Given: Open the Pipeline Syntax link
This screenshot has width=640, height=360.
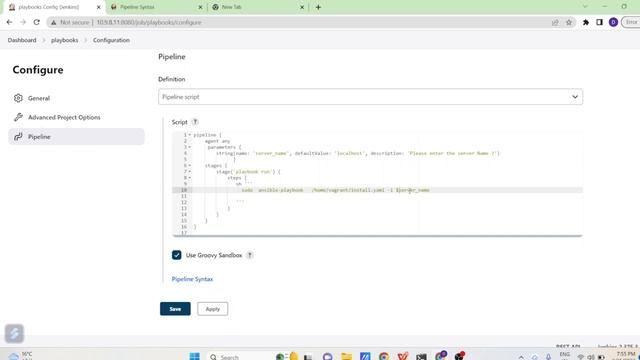Looking at the screenshot, I should (x=192, y=279).
